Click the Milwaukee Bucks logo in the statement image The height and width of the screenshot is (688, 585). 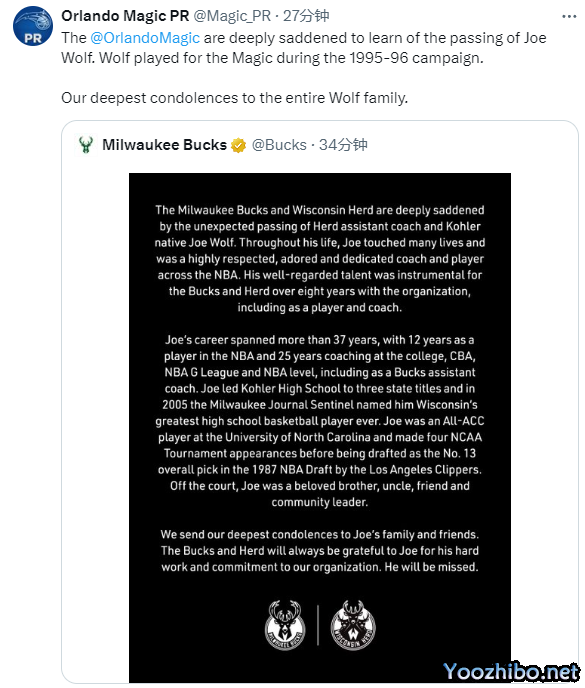tap(285, 625)
